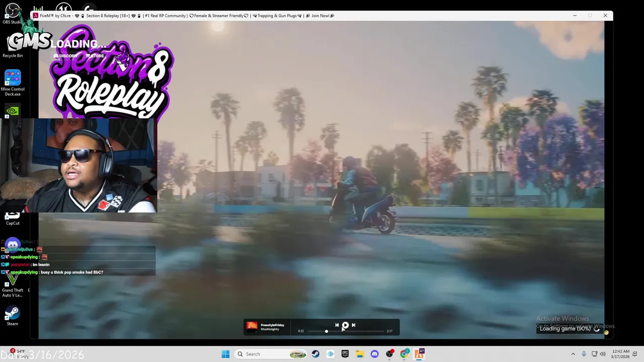Open the Discord link on loading screen
Screen dimensions: 644x362
tap(66, 56)
